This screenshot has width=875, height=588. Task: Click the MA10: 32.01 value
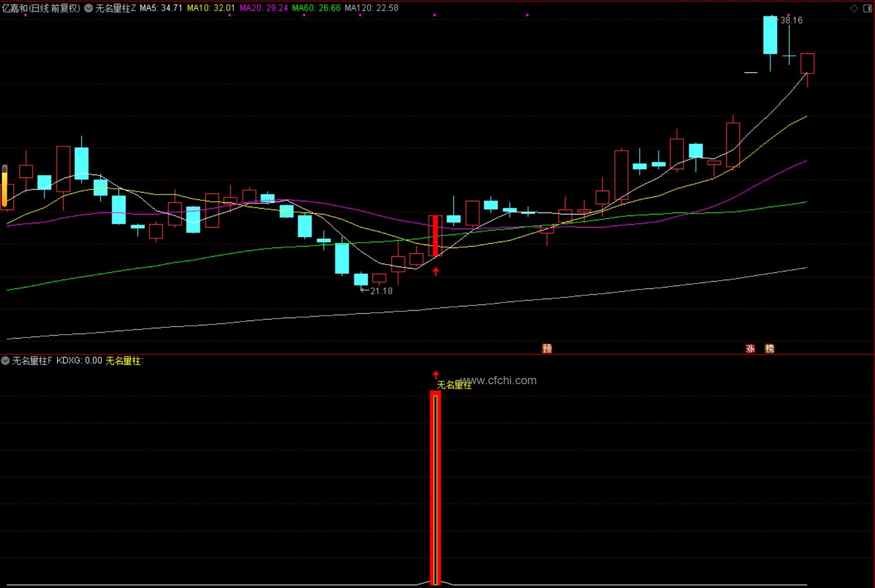pyautogui.click(x=211, y=8)
